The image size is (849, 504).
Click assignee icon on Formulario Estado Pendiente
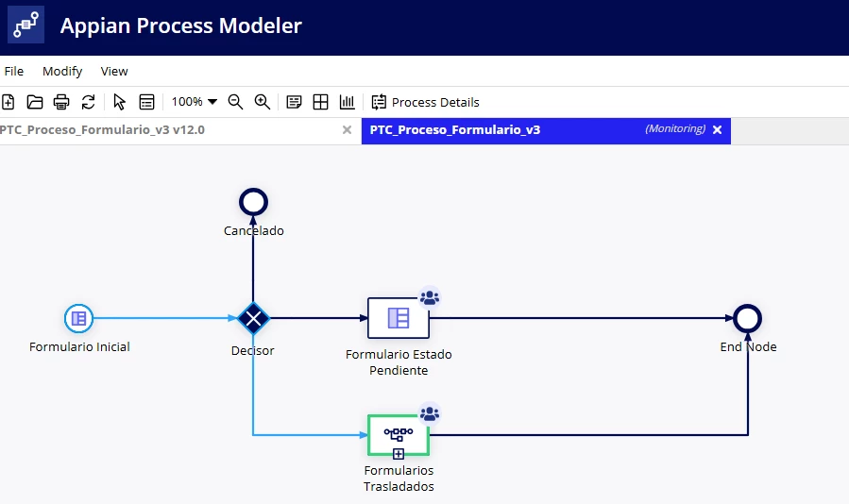(x=430, y=297)
